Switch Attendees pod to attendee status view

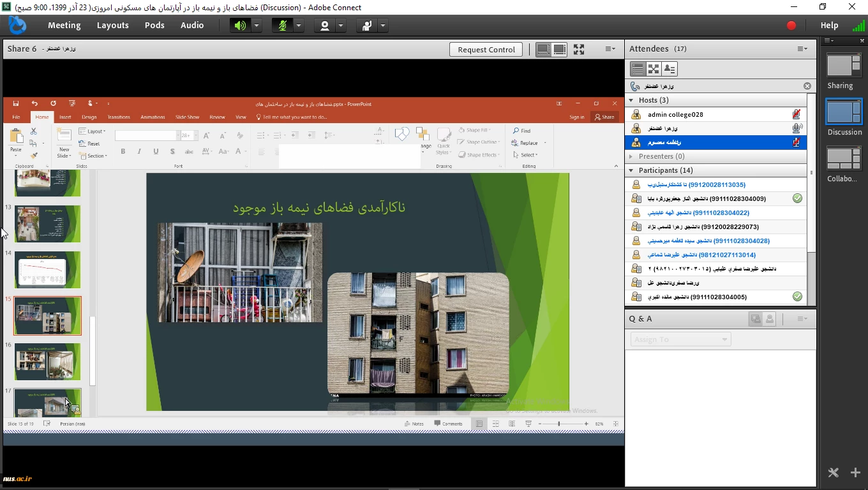point(669,69)
